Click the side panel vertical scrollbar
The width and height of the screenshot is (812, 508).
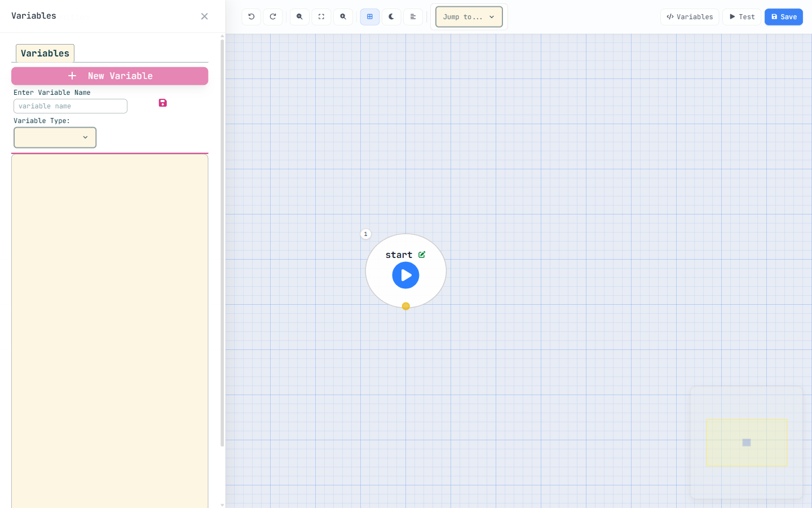coord(222,243)
